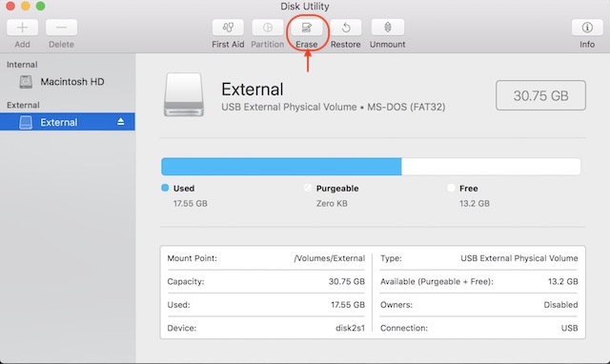Image resolution: width=610 pixels, height=364 pixels.
Task: Click the Type USB External Physical Volume value
Action: pyautogui.click(x=518, y=258)
